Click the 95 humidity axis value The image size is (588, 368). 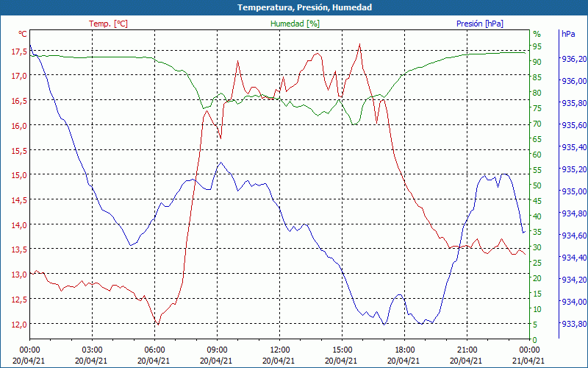point(537,46)
